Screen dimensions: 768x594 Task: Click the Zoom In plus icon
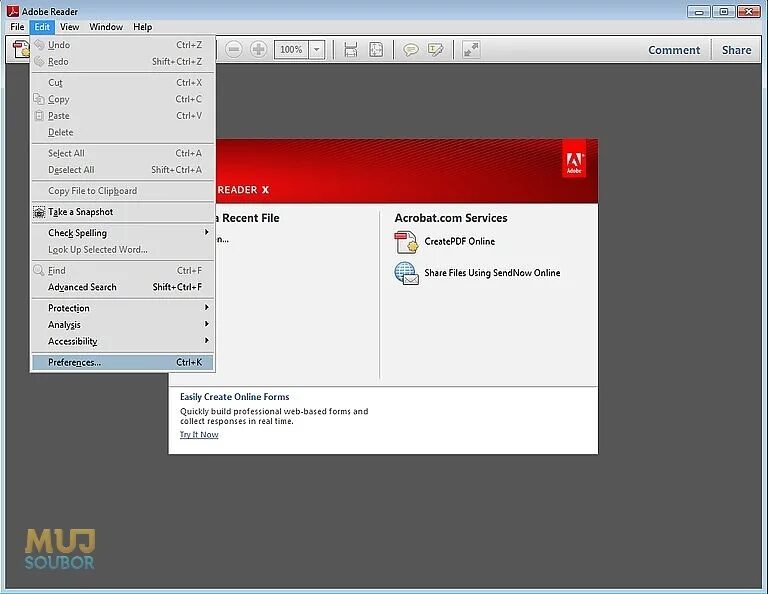click(x=258, y=49)
